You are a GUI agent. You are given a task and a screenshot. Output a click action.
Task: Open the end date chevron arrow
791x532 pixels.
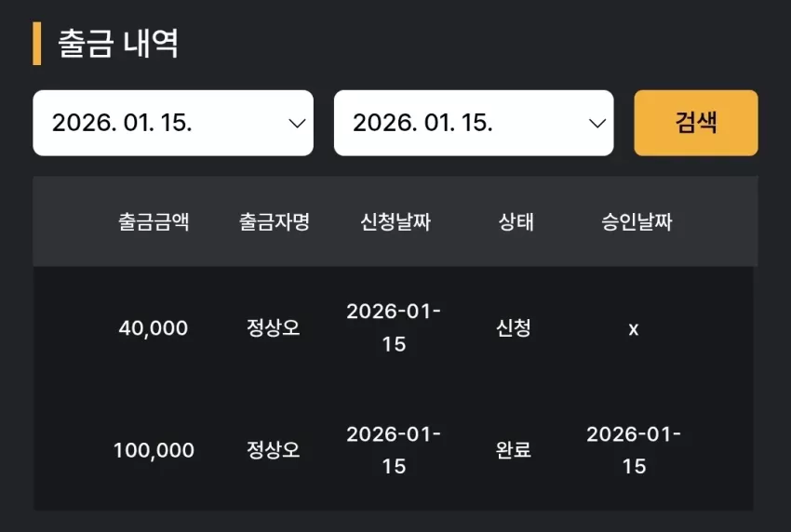[x=597, y=124]
